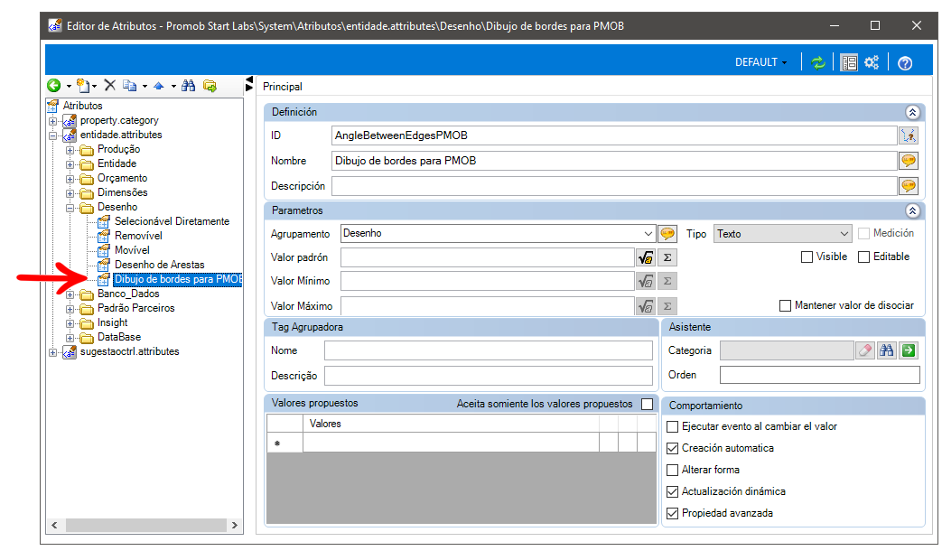Image resolution: width=942 pixels, height=560 pixels.
Task: Click the tree's horizontal scrollbar right arrow
Action: pos(234,525)
